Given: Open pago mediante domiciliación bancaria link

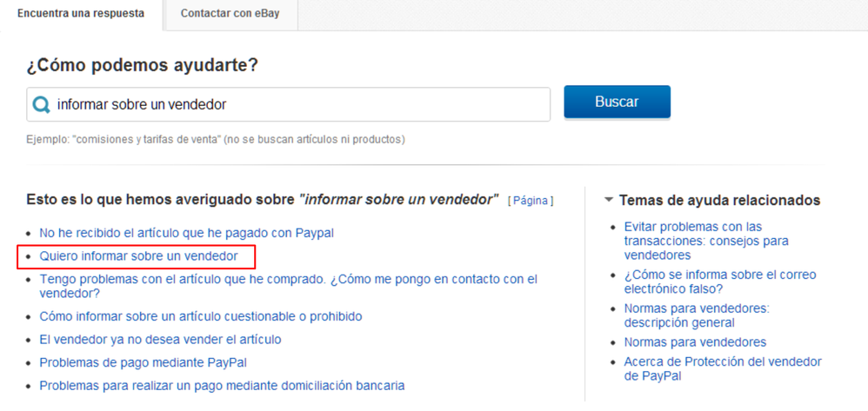Looking at the screenshot, I should click(222, 386).
